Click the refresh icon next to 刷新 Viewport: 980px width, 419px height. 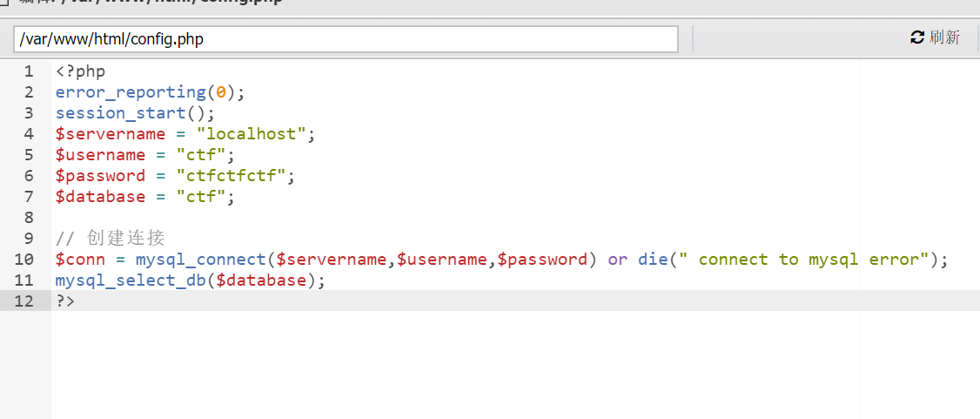[916, 37]
